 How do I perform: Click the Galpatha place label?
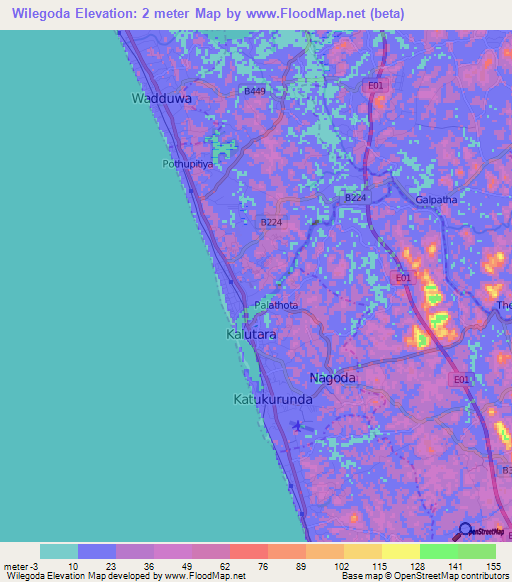coord(436,200)
